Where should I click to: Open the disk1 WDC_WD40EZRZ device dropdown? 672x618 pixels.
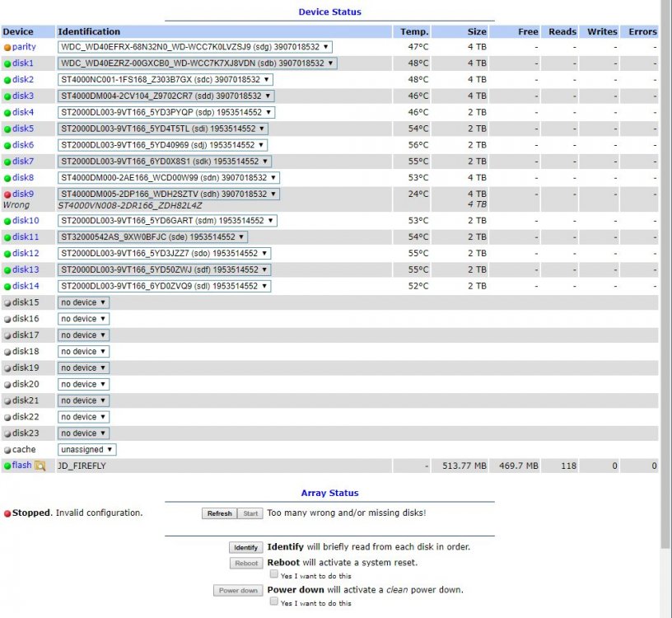[x=198, y=63]
